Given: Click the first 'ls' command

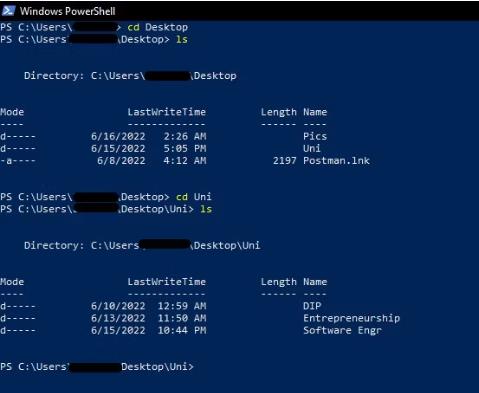Looking at the screenshot, I should (182, 40).
